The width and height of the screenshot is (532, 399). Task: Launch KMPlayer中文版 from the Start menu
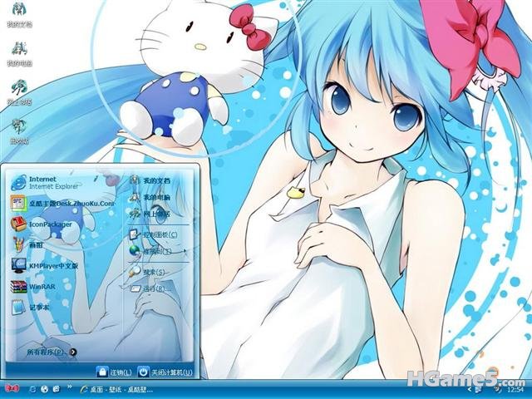[x=44, y=266]
